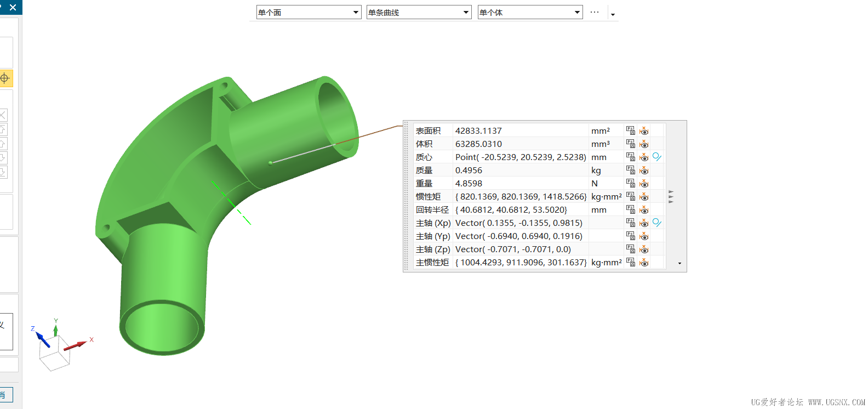The height and width of the screenshot is (409, 868).
Task: Click the centroid value Point(-20.5239, 20.5239, 2.5238)
Action: (521, 157)
